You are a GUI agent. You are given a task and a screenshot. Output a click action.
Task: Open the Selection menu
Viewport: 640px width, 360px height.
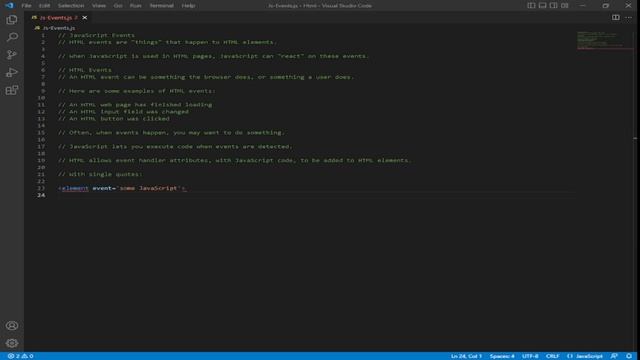71,6
